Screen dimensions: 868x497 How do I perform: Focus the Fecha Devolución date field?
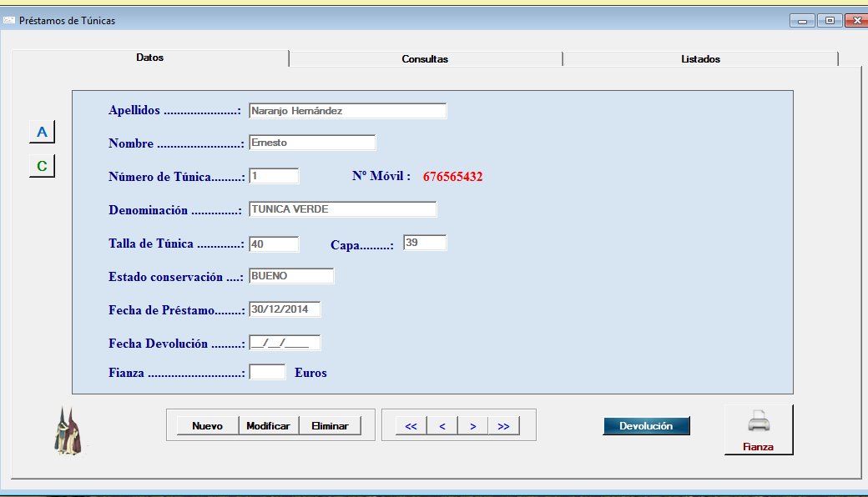(284, 343)
